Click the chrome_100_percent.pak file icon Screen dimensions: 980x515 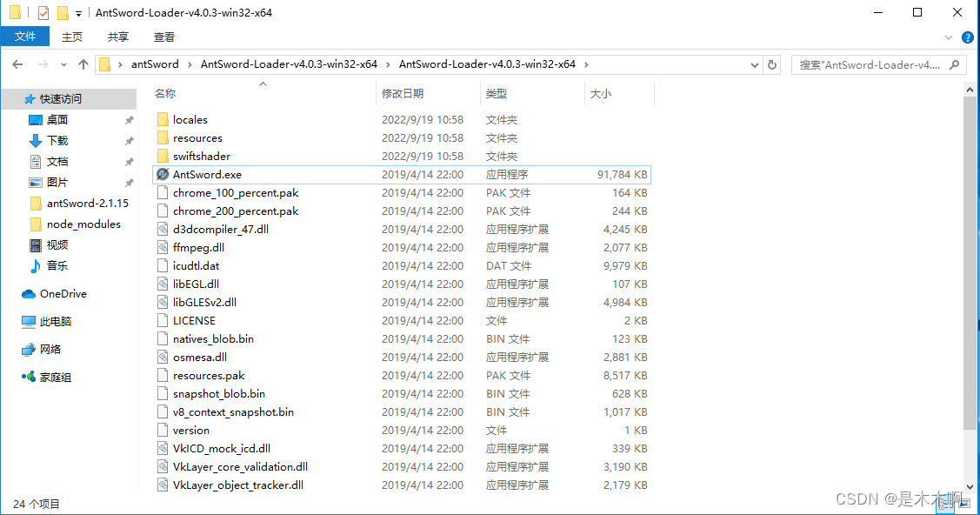click(x=163, y=192)
